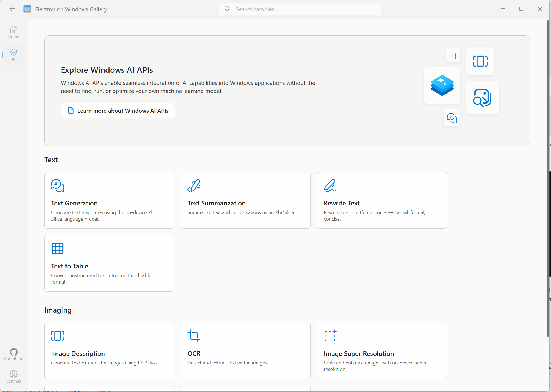551x392 pixels.
Task: Click the document icon in Learn more button
Action: (71, 111)
